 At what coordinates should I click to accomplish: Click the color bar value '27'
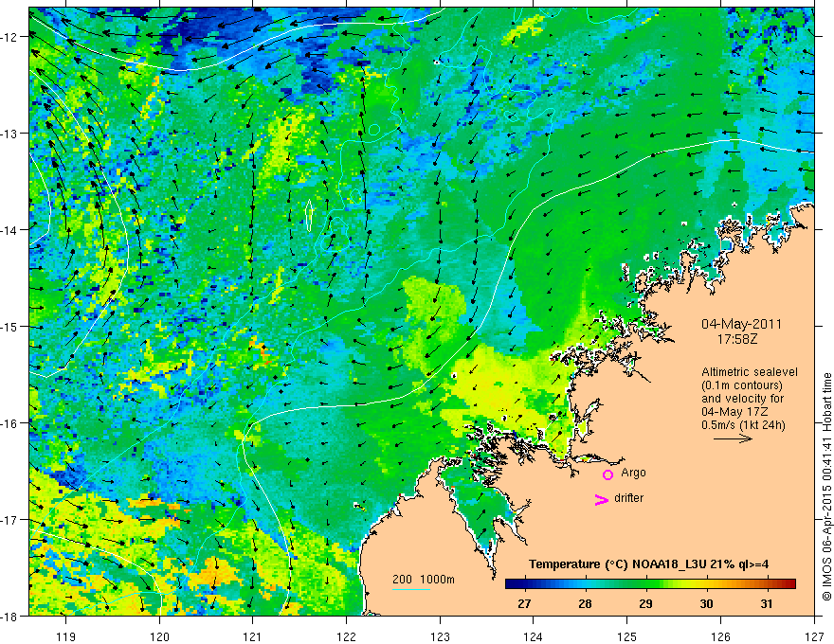(x=524, y=603)
